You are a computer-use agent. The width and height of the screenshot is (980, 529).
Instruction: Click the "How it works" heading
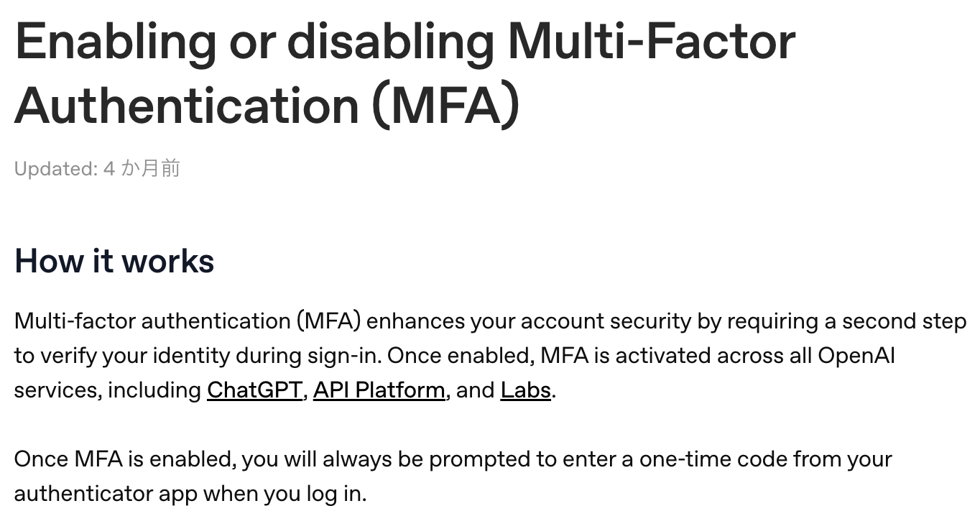[114, 260]
